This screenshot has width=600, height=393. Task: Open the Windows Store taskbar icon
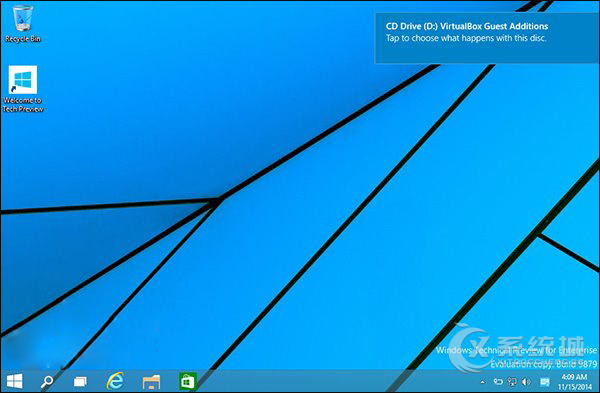point(188,381)
